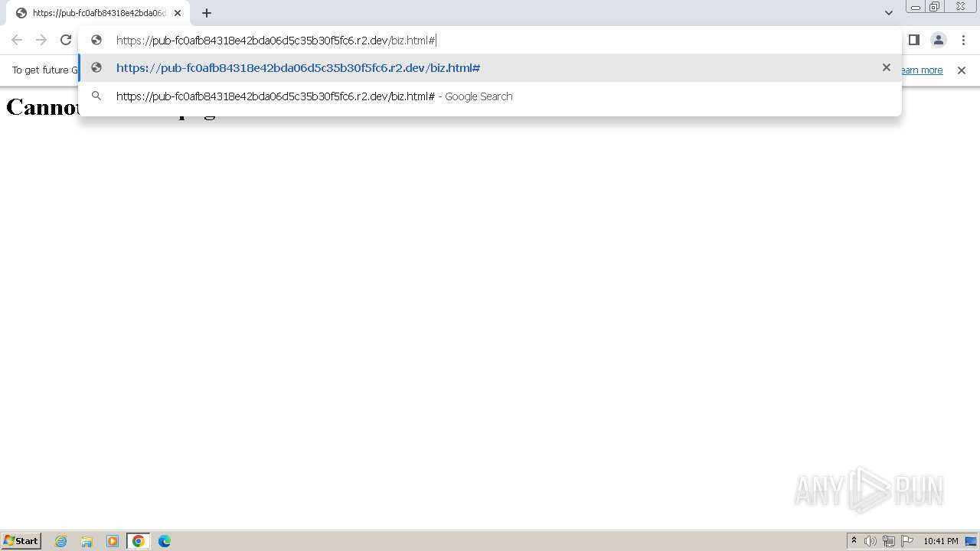Reload the current page

coord(66,40)
